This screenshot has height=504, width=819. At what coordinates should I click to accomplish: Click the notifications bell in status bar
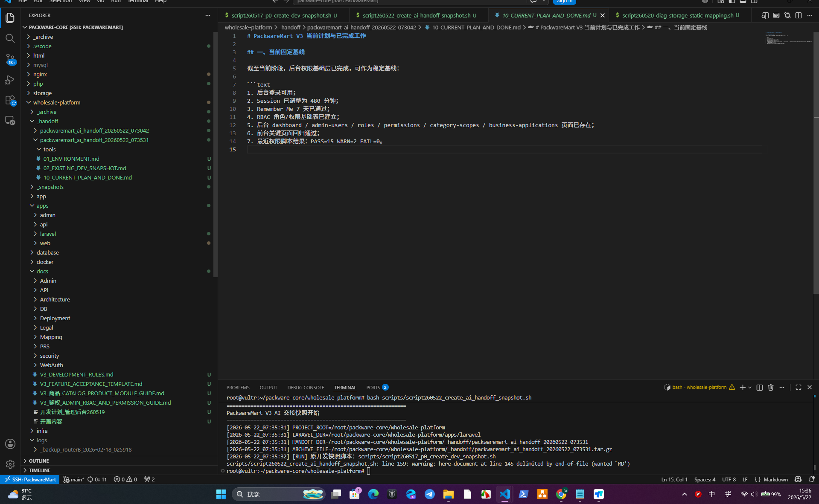pos(812,479)
